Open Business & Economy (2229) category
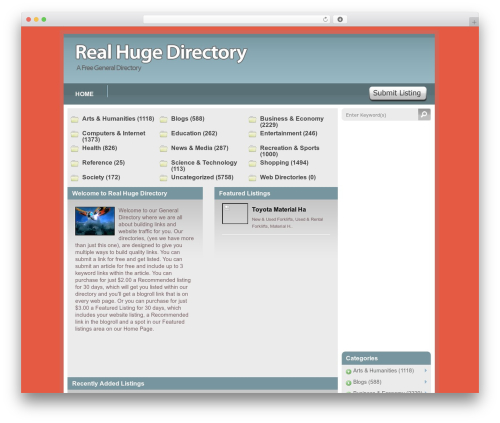The image size is (500, 423). point(292,122)
